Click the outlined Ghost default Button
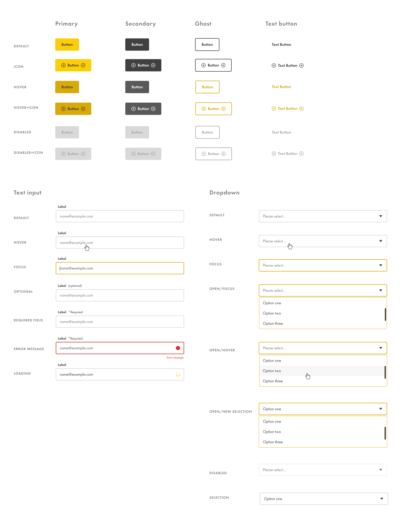The width and height of the screenshot is (404, 532). pyautogui.click(x=207, y=45)
